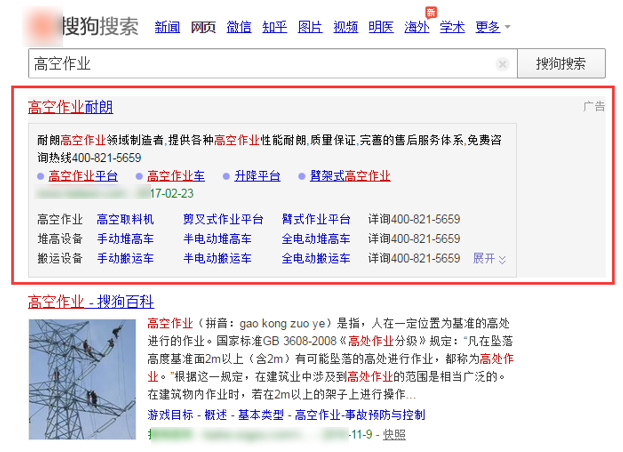
Task: Click the 广告 label
Action: [x=594, y=106]
